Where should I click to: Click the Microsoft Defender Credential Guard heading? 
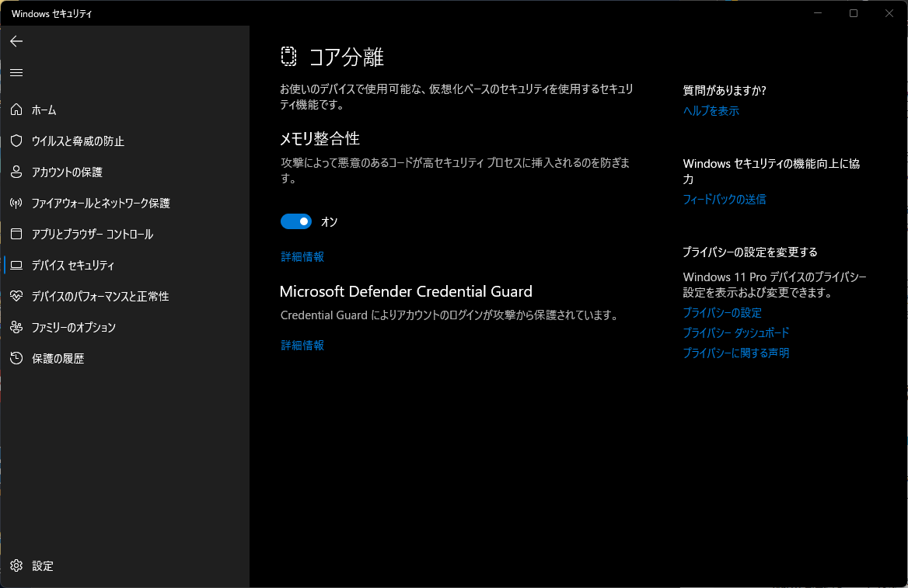click(x=406, y=291)
